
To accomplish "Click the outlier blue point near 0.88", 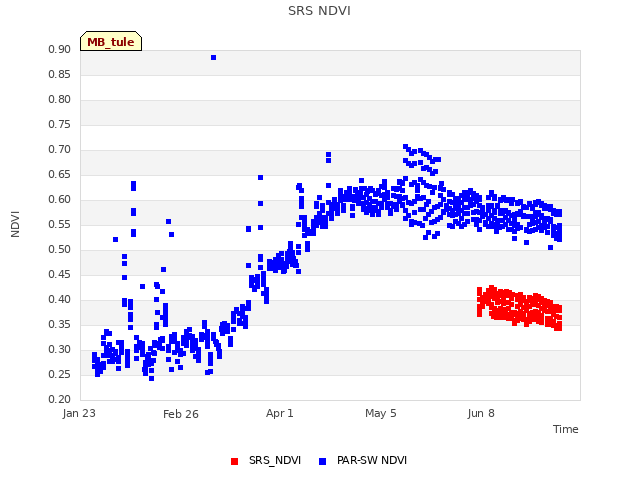I will (213, 58).
